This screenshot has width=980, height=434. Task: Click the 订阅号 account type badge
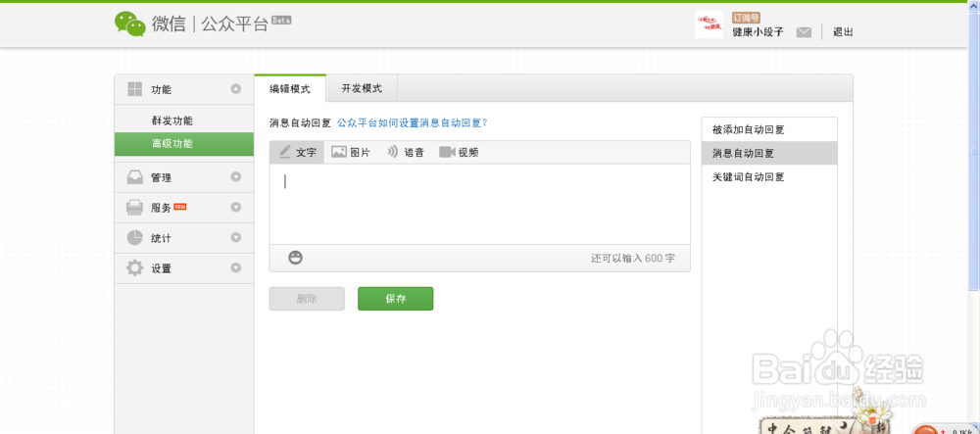[x=746, y=18]
